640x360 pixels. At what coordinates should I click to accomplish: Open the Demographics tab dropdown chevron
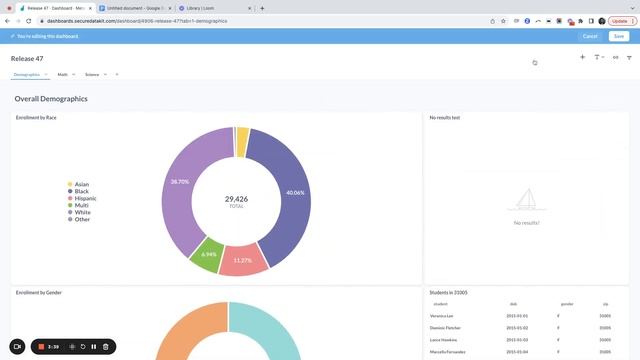[x=46, y=75]
